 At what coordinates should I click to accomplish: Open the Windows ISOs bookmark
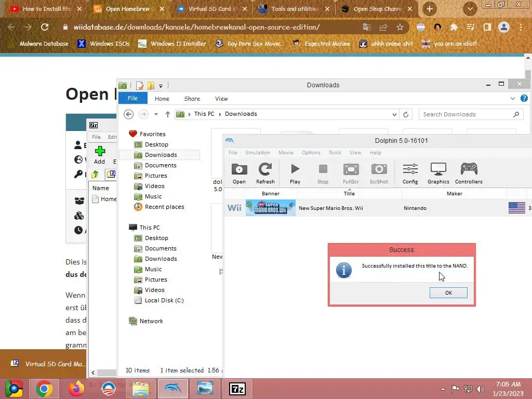[103, 44]
